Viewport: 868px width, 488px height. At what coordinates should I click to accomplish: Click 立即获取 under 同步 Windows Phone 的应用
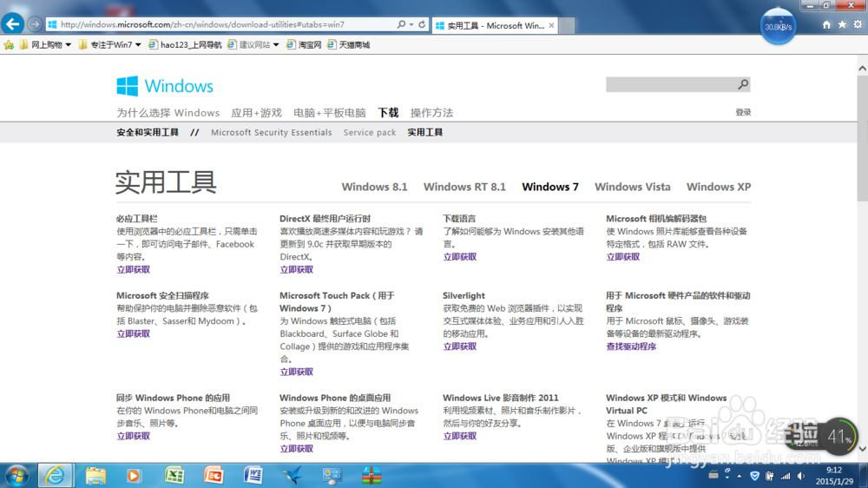pyautogui.click(x=133, y=437)
